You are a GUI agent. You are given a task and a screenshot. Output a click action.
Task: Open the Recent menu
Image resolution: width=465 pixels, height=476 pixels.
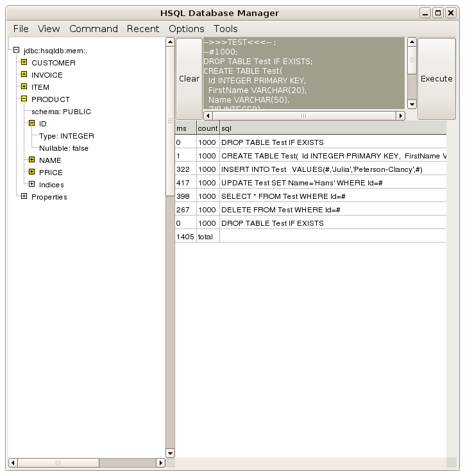[x=143, y=29]
